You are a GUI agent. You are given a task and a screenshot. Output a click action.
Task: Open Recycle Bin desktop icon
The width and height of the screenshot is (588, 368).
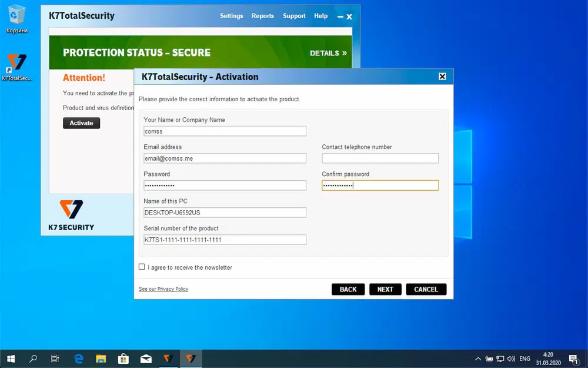(16, 19)
